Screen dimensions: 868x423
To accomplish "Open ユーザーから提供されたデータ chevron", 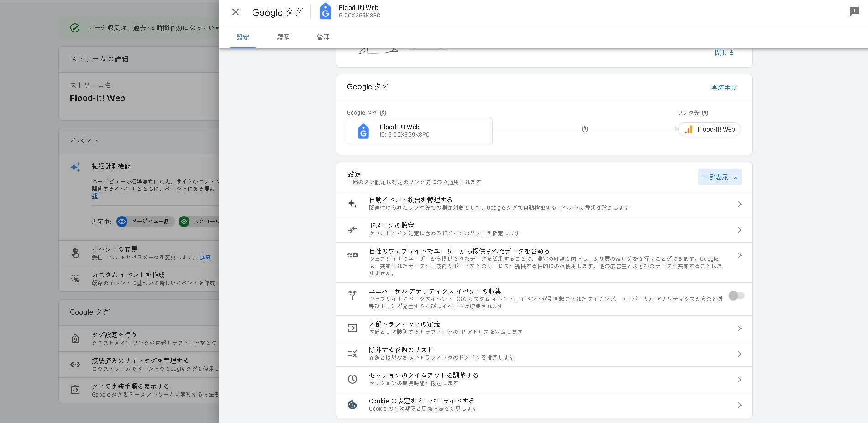I will click(740, 255).
